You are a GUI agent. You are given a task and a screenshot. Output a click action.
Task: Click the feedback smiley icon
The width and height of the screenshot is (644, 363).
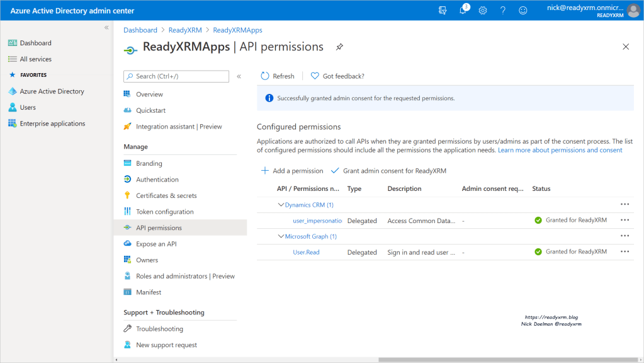(x=523, y=10)
